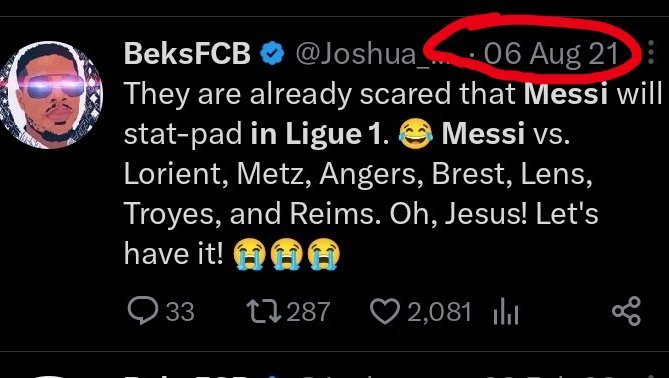Select the like count 2,081

[x=439, y=311]
